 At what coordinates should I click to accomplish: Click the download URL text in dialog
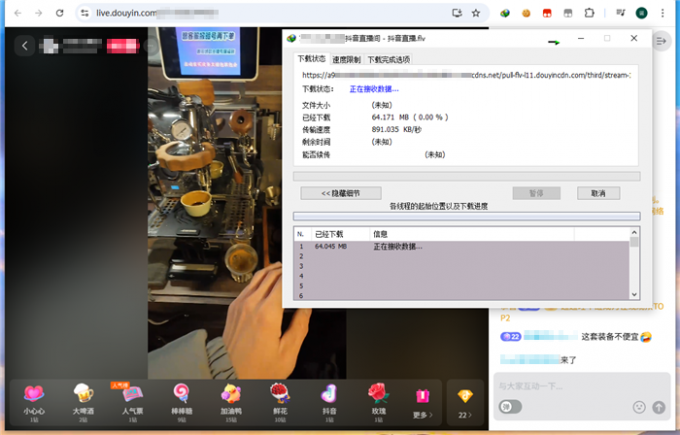click(x=466, y=75)
